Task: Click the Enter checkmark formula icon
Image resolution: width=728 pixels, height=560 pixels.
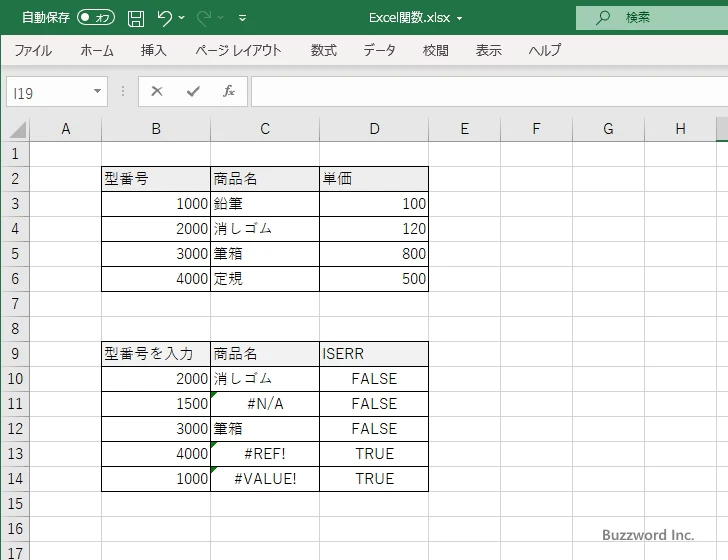Action: point(193,91)
